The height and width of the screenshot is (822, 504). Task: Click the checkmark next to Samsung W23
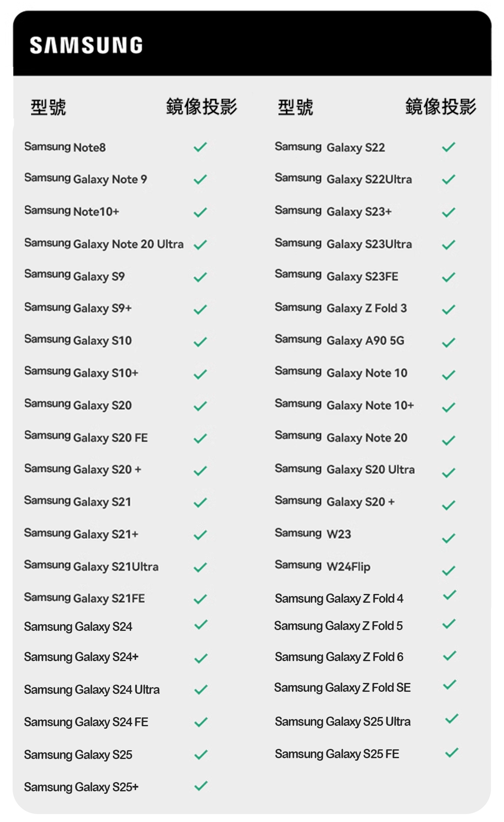tap(449, 538)
